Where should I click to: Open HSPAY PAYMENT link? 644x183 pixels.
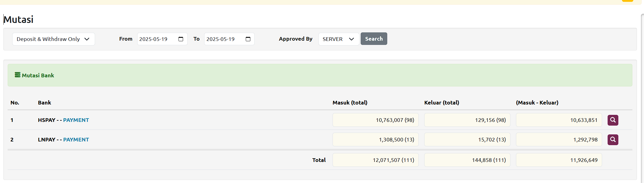tap(76, 120)
